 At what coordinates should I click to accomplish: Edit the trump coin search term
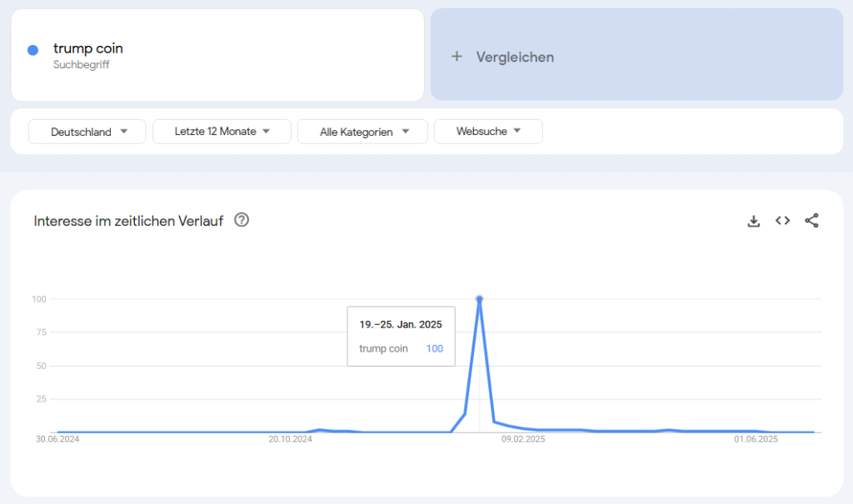[x=88, y=48]
